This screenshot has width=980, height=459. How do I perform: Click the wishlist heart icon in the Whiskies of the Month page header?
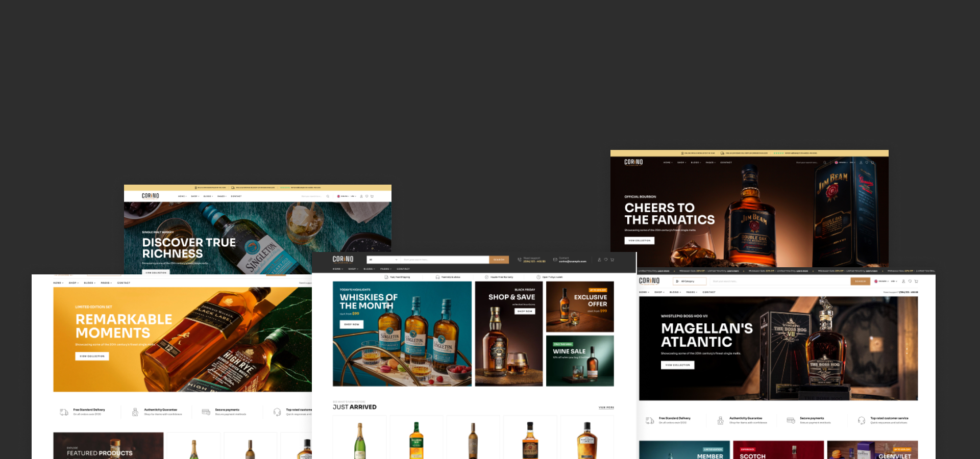[x=606, y=260]
